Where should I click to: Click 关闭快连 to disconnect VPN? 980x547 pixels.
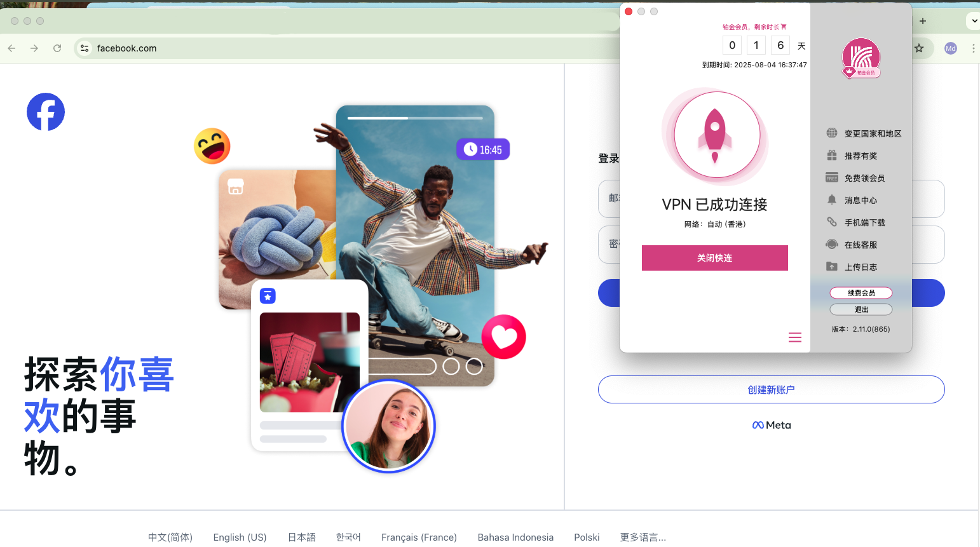(x=715, y=258)
